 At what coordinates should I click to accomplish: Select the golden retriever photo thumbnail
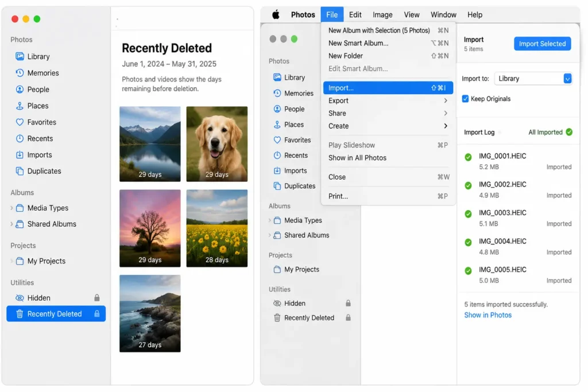pyautogui.click(x=216, y=144)
